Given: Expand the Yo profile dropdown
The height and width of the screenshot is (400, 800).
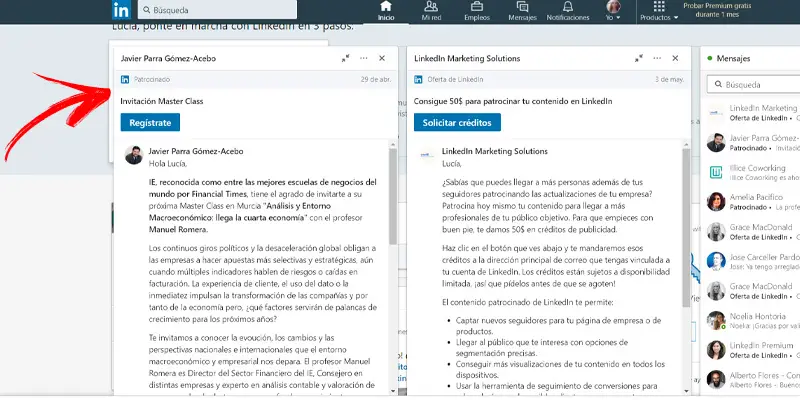Looking at the screenshot, I should pyautogui.click(x=613, y=11).
